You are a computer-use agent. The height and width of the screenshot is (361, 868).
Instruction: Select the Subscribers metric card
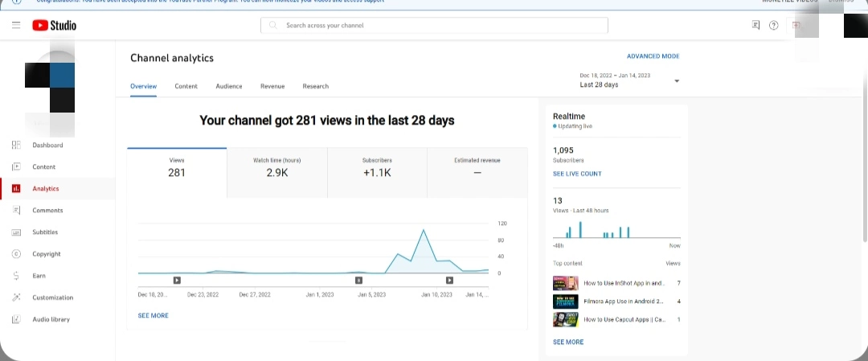pos(377,173)
